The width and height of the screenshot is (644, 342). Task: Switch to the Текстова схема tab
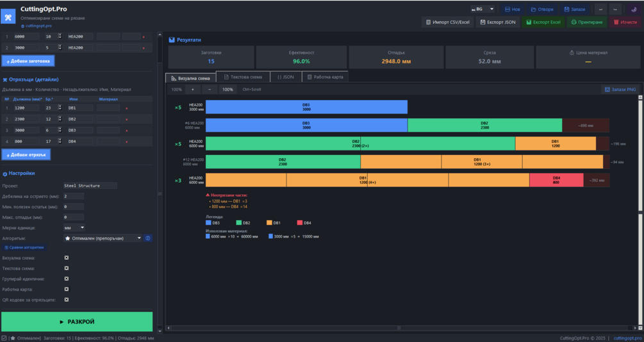point(243,77)
